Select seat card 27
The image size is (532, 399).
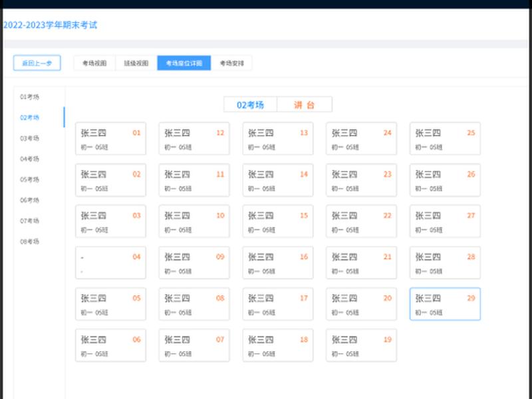pyautogui.click(x=445, y=221)
